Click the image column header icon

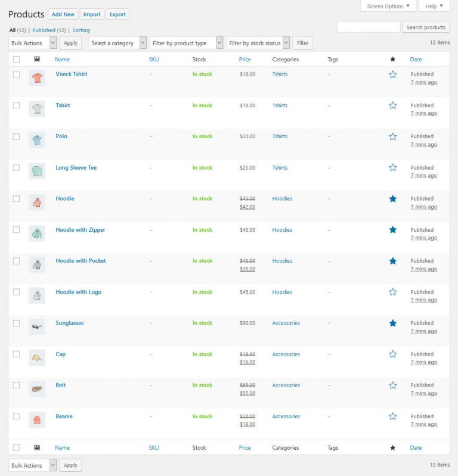pyautogui.click(x=37, y=60)
